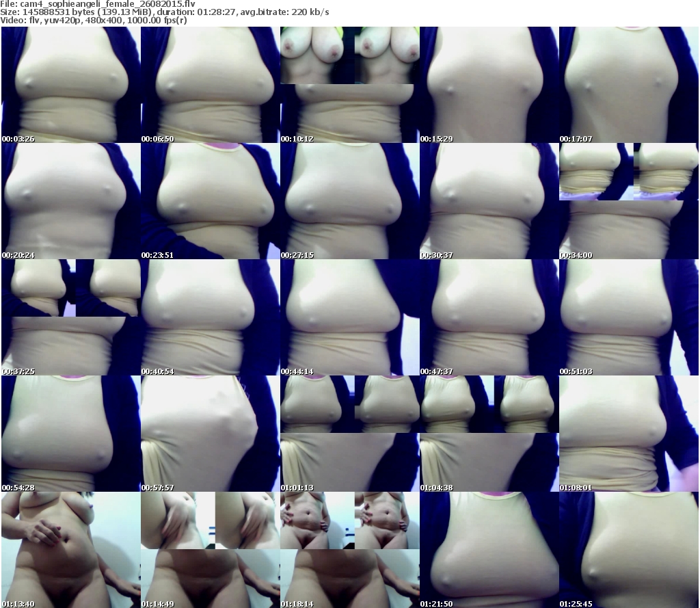This screenshot has height=608, width=700.
Task: Click the 'Size: 145888531 bytes' info line
Action: click(165, 12)
